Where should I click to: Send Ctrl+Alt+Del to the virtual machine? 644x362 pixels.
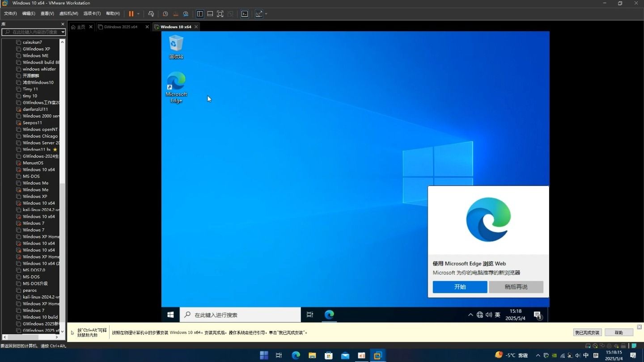[x=151, y=14]
